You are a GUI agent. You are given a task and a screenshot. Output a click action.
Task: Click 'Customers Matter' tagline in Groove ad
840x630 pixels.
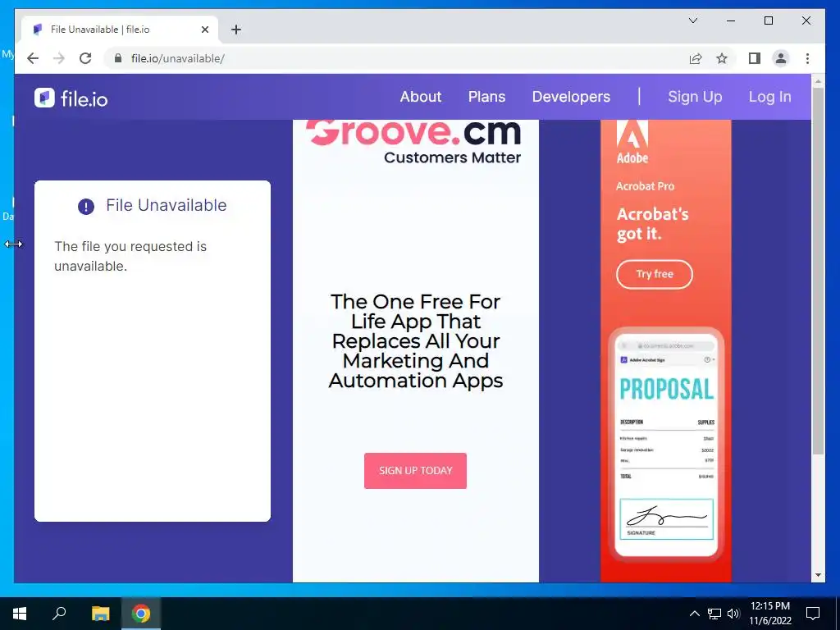click(x=452, y=157)
